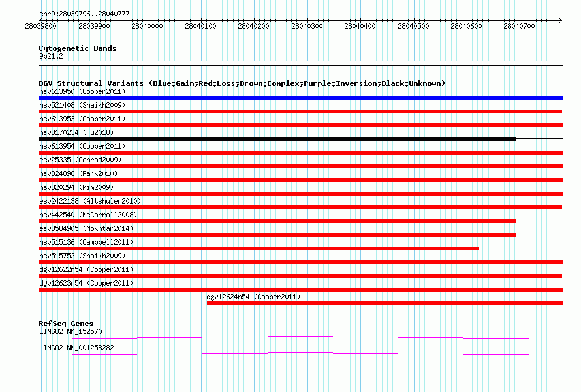Click the red bar below esv2422138

coord(300,207)
